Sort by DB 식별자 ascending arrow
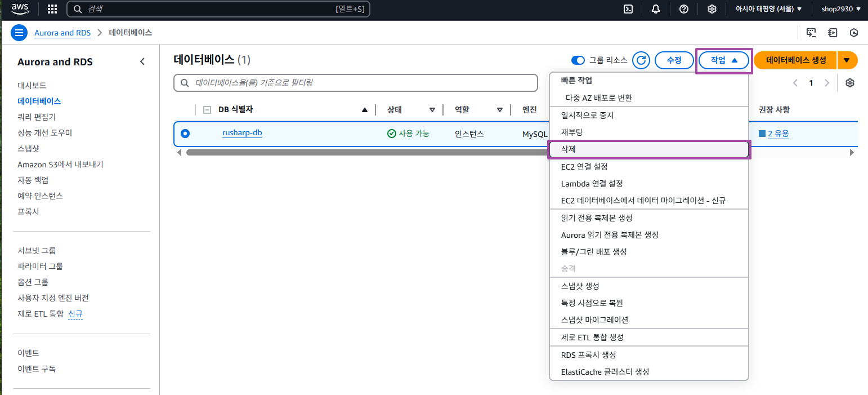Screen dimensions: 868x395 click(x=365, y=110)
